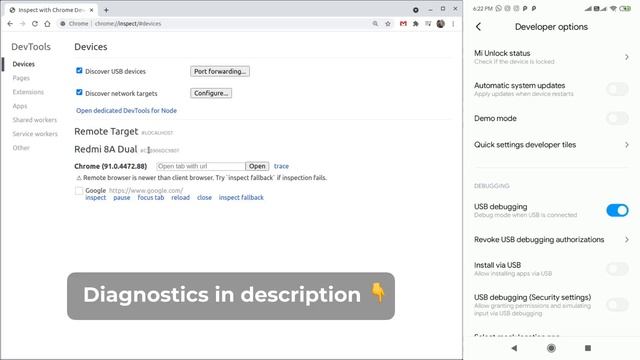The height and width of the screenshot is (360, 640).
Task: Close the Inspect with Chrome tab
Action: coord(91,10)
